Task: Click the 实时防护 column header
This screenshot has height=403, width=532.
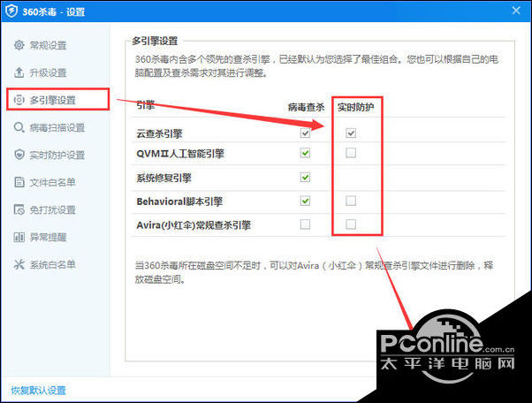Action: [355, 107]
